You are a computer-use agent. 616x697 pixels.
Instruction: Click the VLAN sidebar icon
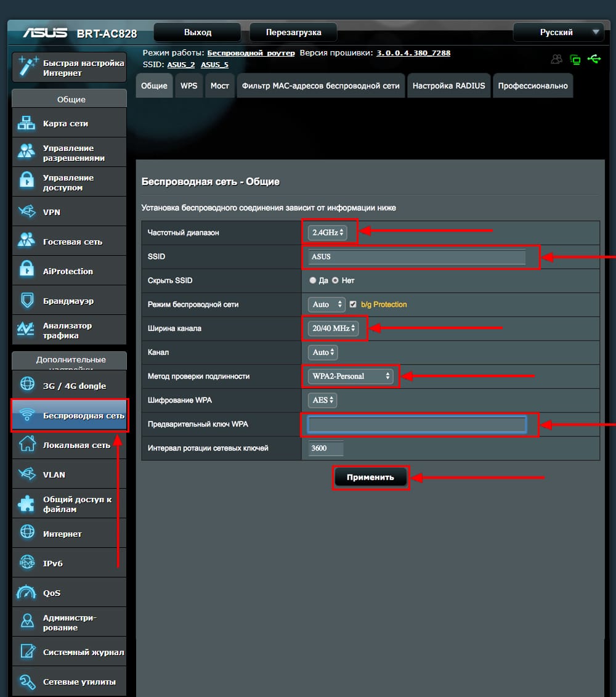pyautogui.click(x=26, y=474)
